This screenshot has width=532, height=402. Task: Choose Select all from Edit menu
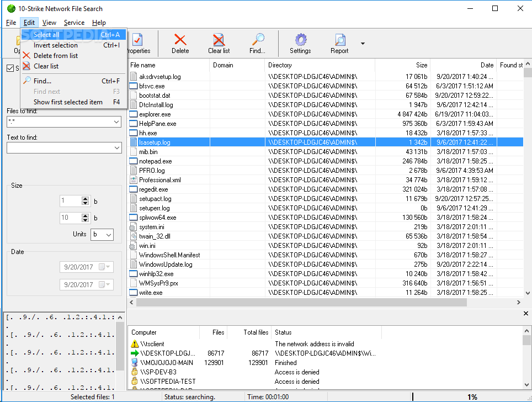click(73, 35)
